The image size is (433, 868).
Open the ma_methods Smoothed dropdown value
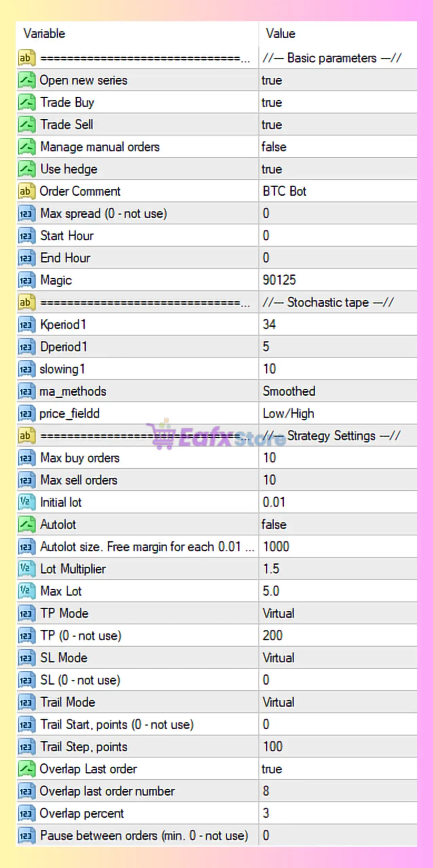[x=289, y=391]
